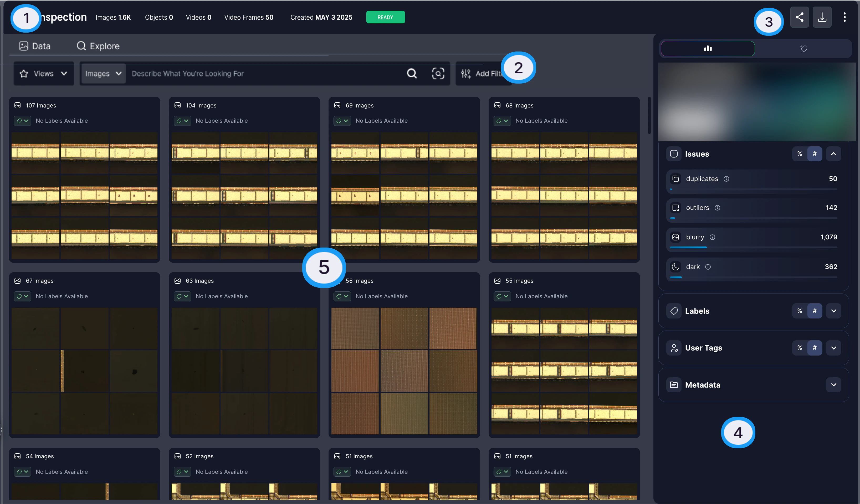The width and height of the screenshot is (860, 504).
Task: Expand the Labels section
Action: pos(833,311)
